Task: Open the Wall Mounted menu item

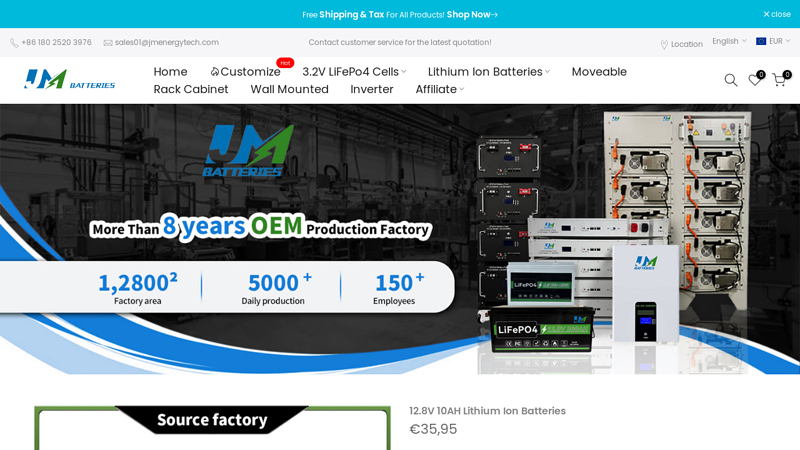Action: point(289,89)
